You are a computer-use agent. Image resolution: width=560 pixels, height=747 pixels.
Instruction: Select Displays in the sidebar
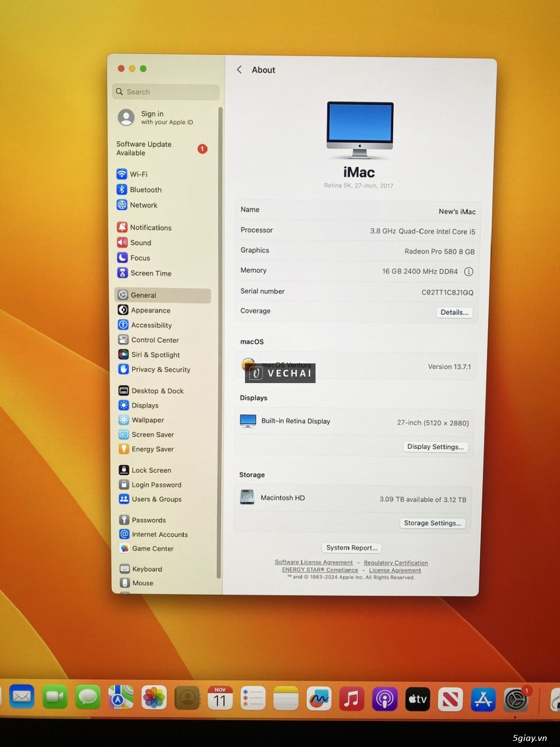point(138,405)
